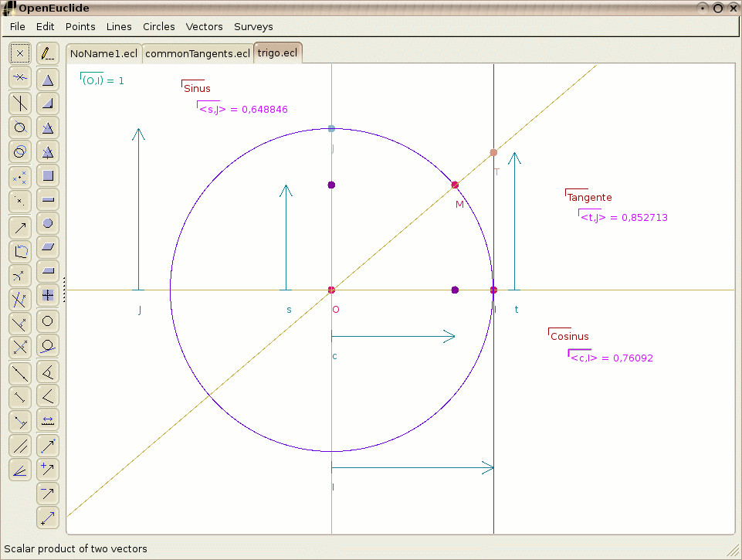Select the circle outline tool
The image size is (742, 560).
(48, 321)
